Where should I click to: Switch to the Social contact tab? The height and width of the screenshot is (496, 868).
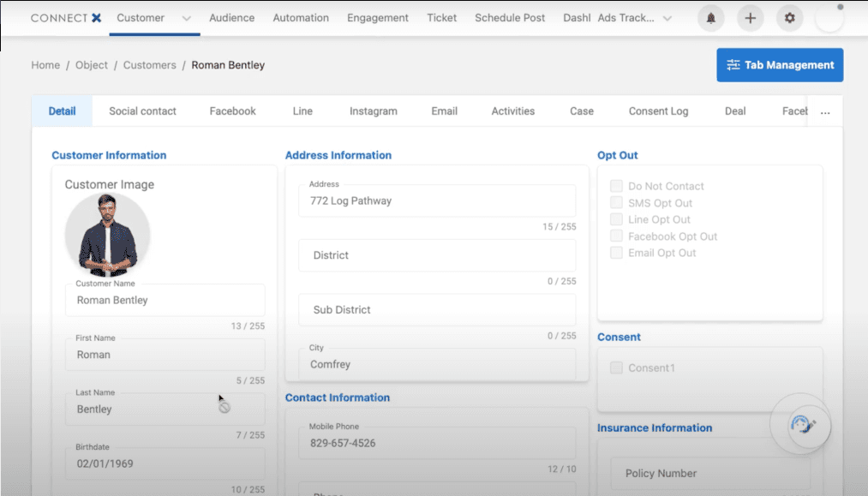pyautogui.click(x=142, y=111)
